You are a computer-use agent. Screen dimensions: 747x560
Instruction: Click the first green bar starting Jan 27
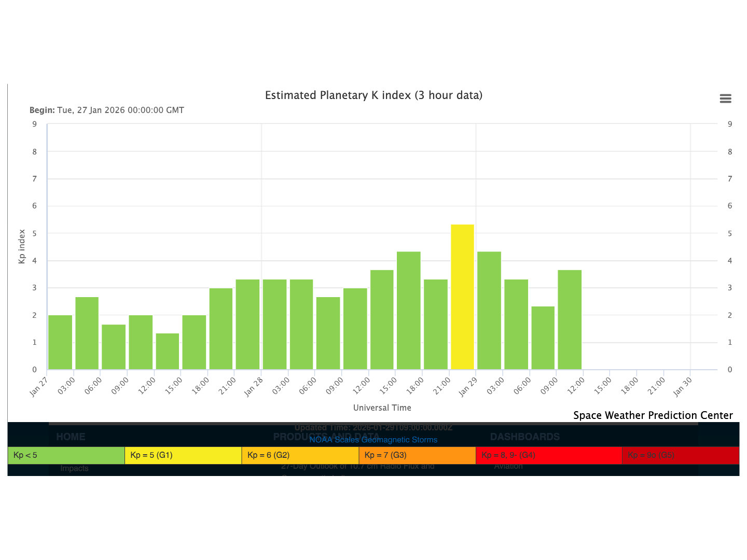[x=60, y=342]
